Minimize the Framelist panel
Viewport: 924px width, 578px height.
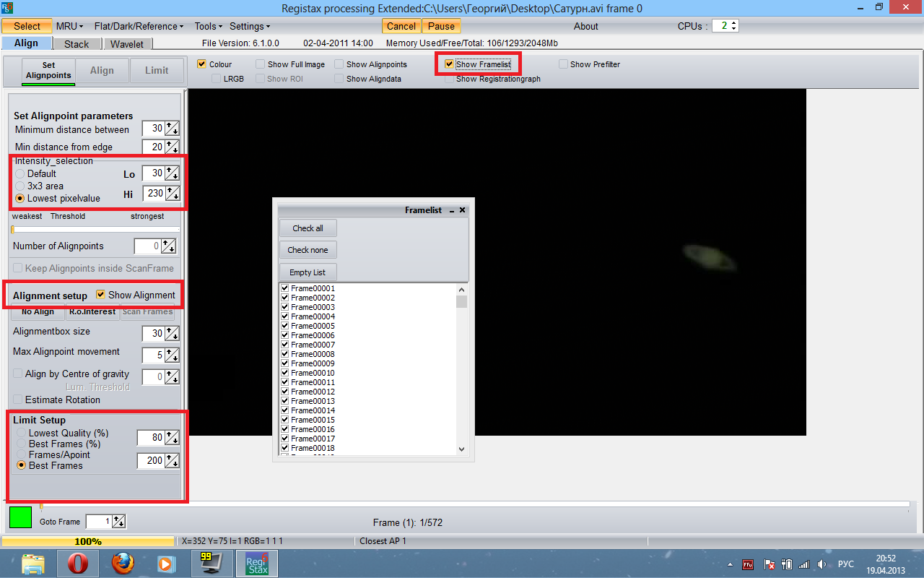pyautogui.click(x=451, y=210)
